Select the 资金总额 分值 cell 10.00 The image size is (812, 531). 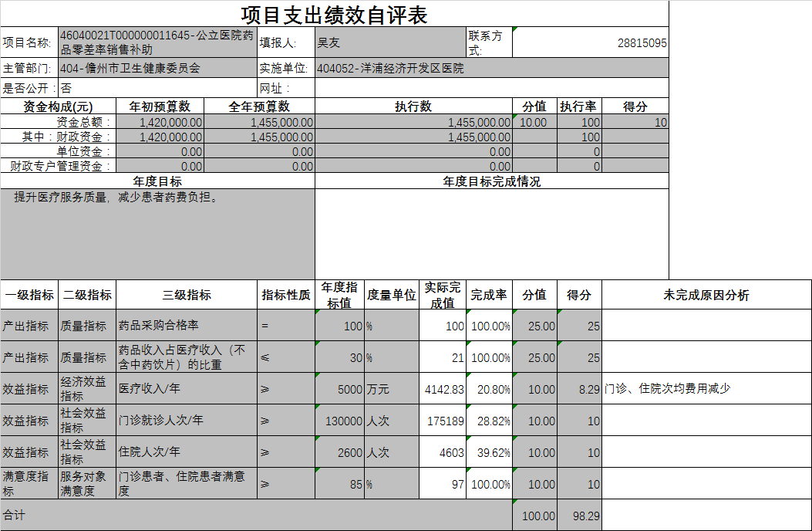point(535,122)
